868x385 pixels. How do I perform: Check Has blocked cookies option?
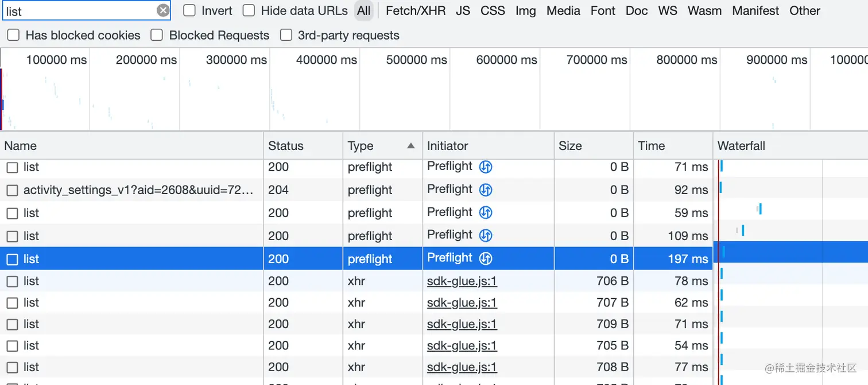pyautogui.click(x=13, y=36)
